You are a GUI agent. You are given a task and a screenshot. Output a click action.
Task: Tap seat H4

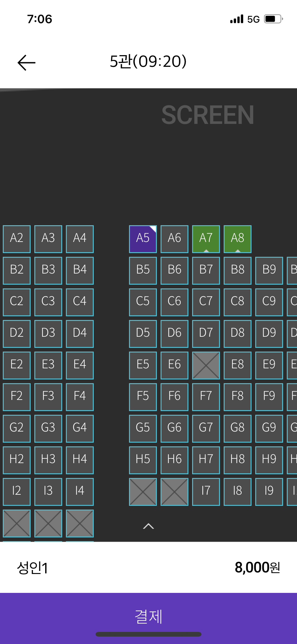tap(80, 460)
